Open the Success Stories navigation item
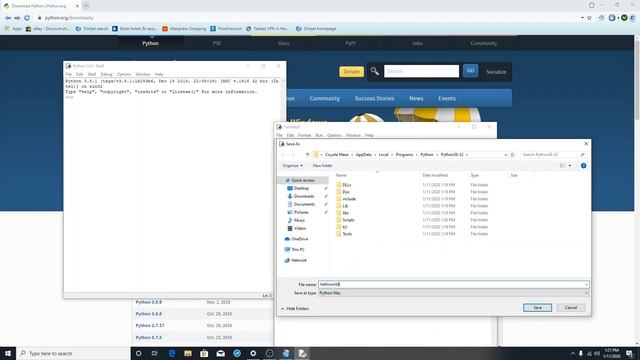The width and height of the screenshot is (640, 360). [x=374, y=98]
